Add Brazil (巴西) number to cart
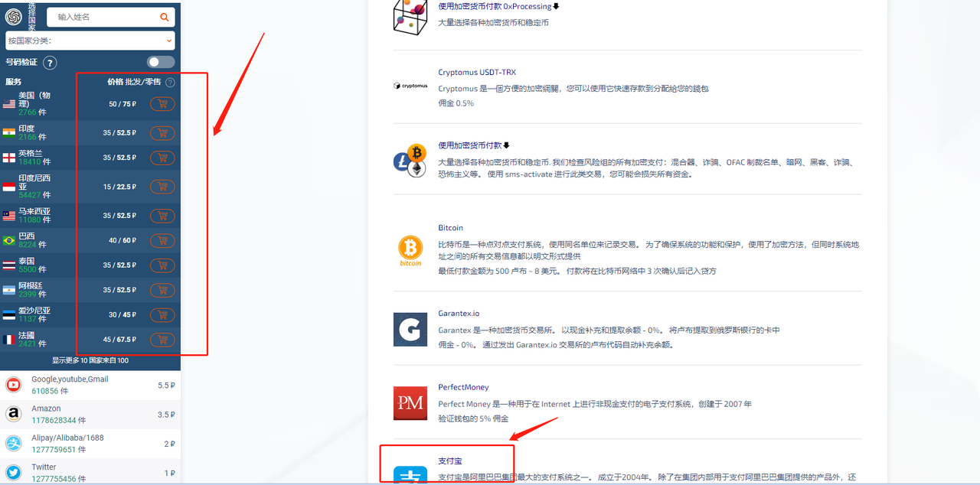The height and width of the screenshot is (485, 980). (162, 240)
